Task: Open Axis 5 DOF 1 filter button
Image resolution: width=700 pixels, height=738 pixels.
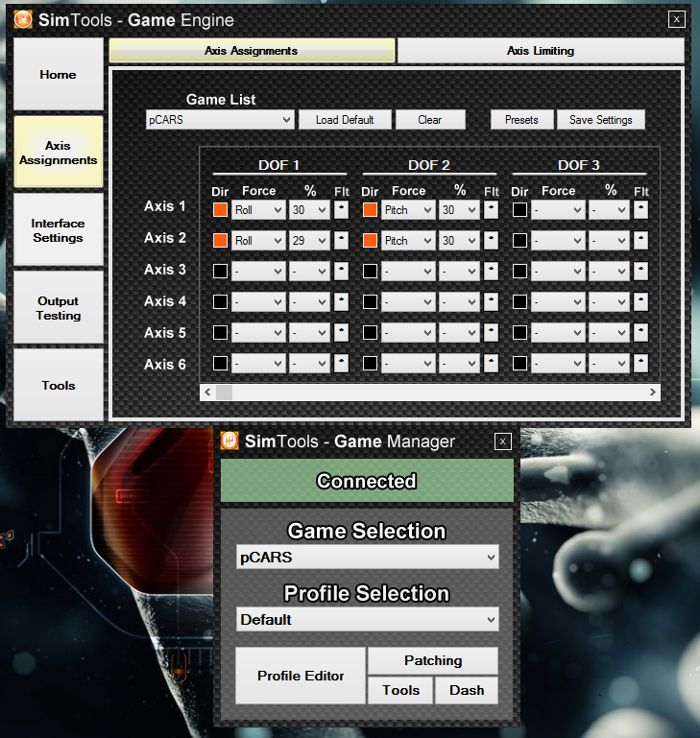Action: coord(341,332)
